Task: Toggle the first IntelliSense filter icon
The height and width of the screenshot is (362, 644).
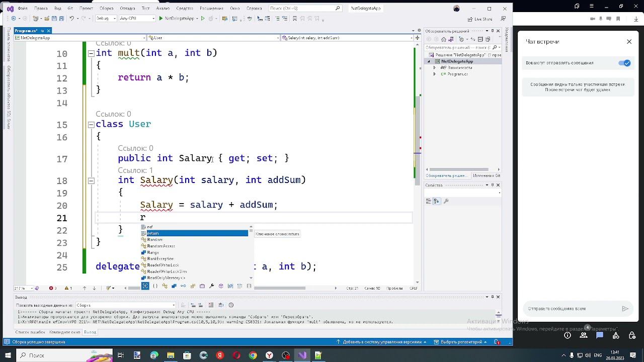Action: point(145,286)
